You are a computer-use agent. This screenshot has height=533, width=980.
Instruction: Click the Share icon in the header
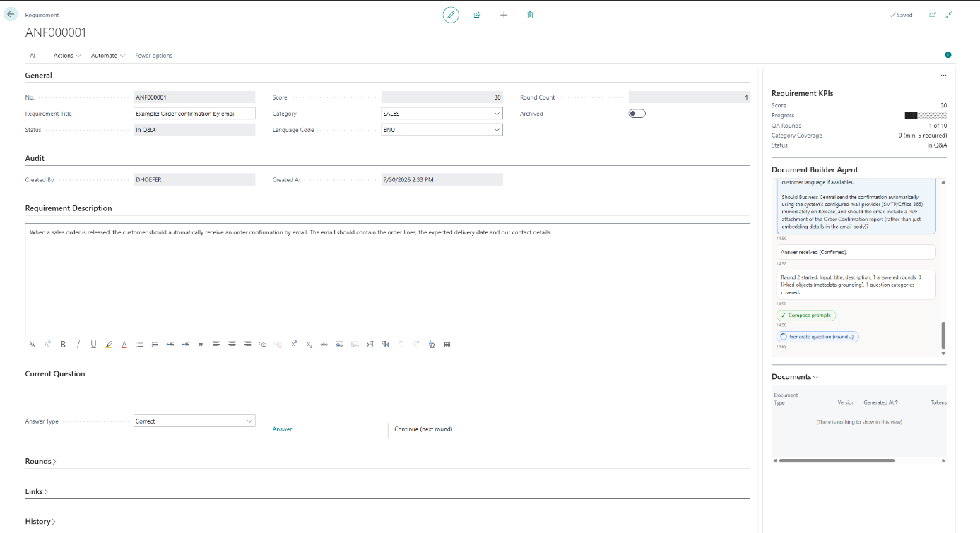coord(477,15)
